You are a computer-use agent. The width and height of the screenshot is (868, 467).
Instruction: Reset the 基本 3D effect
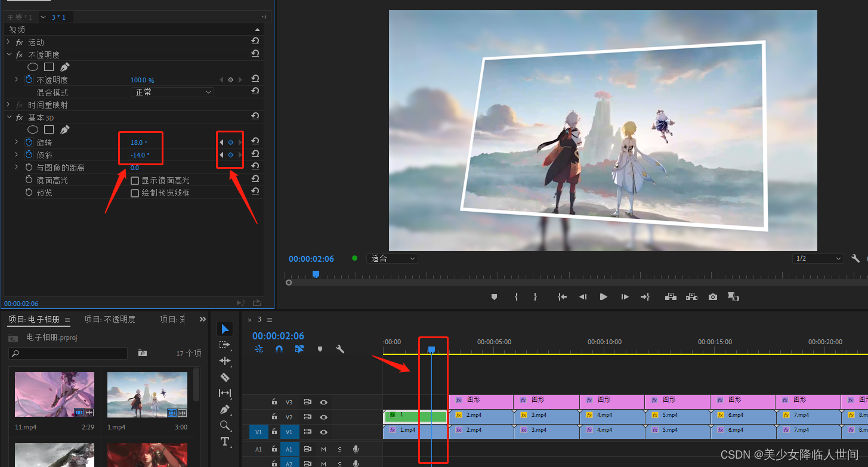point(255,116)
